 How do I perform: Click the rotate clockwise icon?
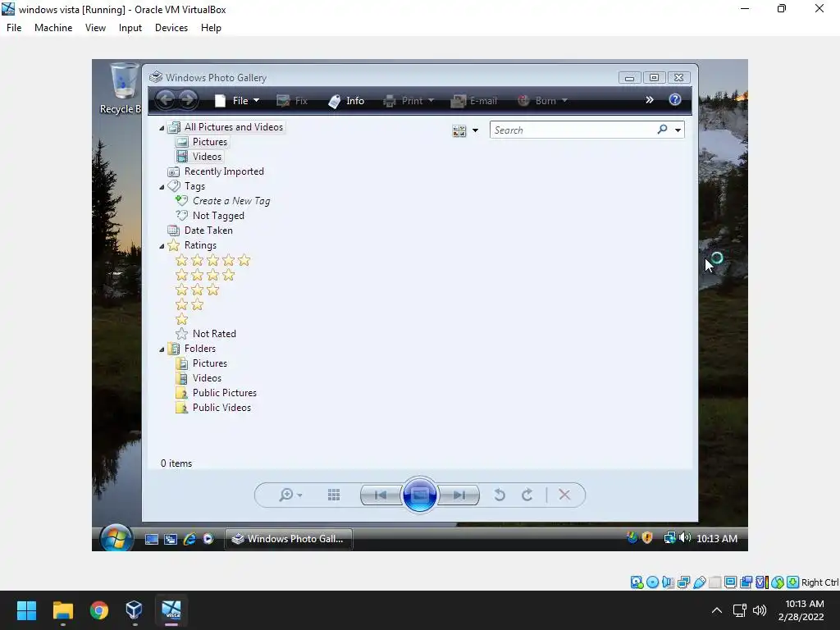[x=527, y=495]
